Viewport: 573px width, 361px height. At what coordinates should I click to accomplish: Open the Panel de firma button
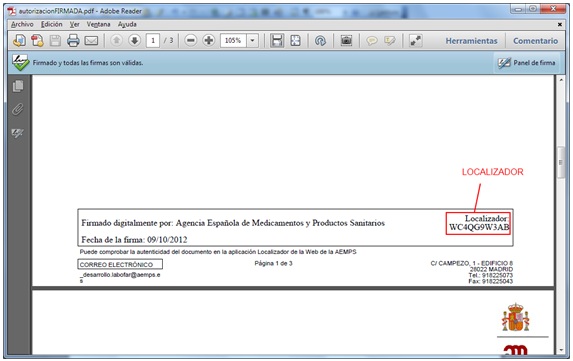(x=527, y=63)
